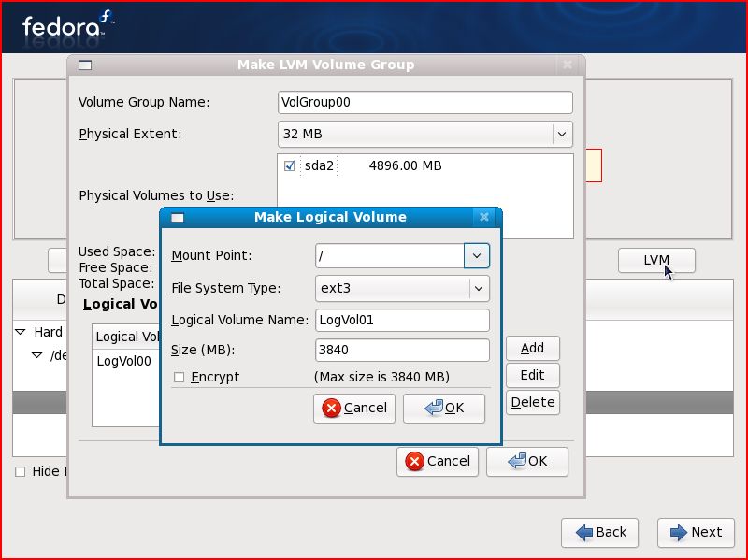Toggle the Hide checkbox at bottom left

(21, 471)
